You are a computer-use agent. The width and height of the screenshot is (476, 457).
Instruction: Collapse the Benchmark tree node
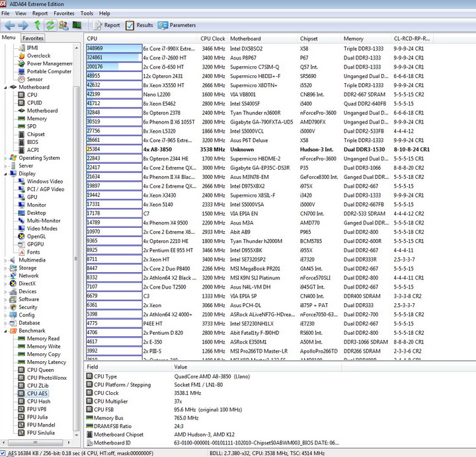point(5,331)
